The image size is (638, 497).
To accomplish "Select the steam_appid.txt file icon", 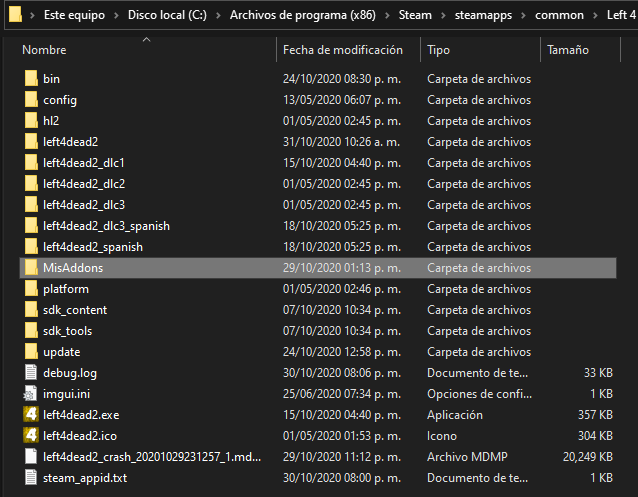I will 31,478.
